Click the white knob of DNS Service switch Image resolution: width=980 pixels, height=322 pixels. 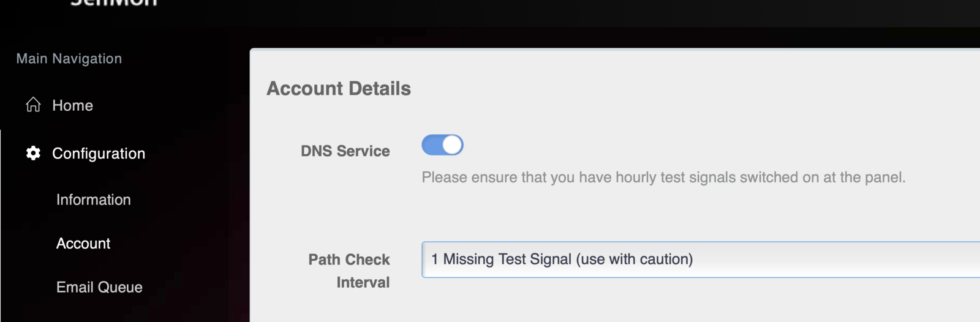click(452, 145)
